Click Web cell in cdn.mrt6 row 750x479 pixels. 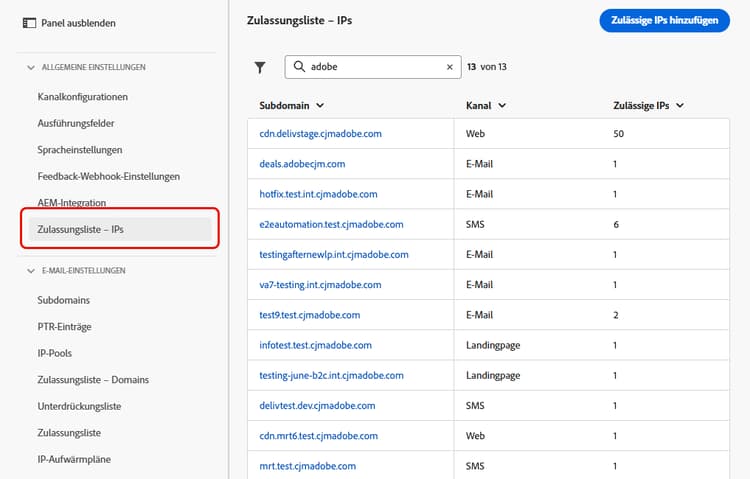point(475,436)
